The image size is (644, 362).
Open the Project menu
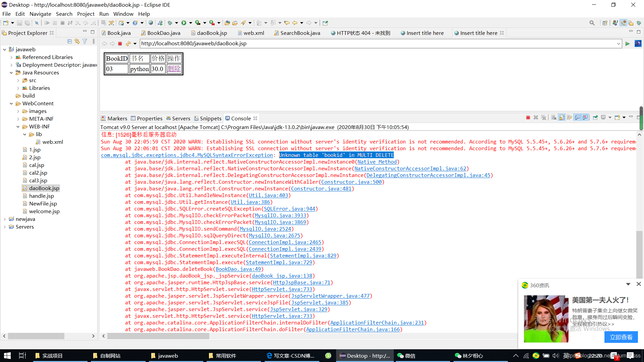86,14
